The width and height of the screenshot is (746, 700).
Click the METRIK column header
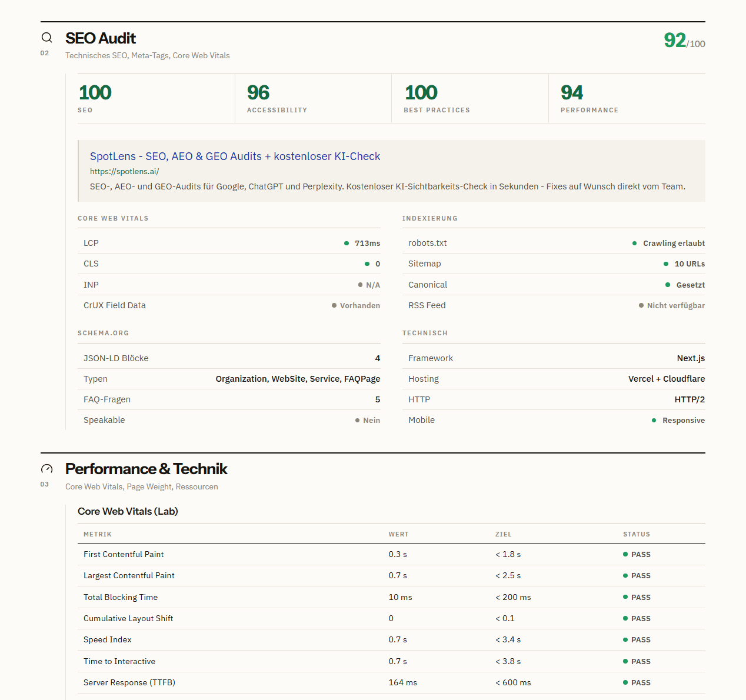click(x=98, y=534)
